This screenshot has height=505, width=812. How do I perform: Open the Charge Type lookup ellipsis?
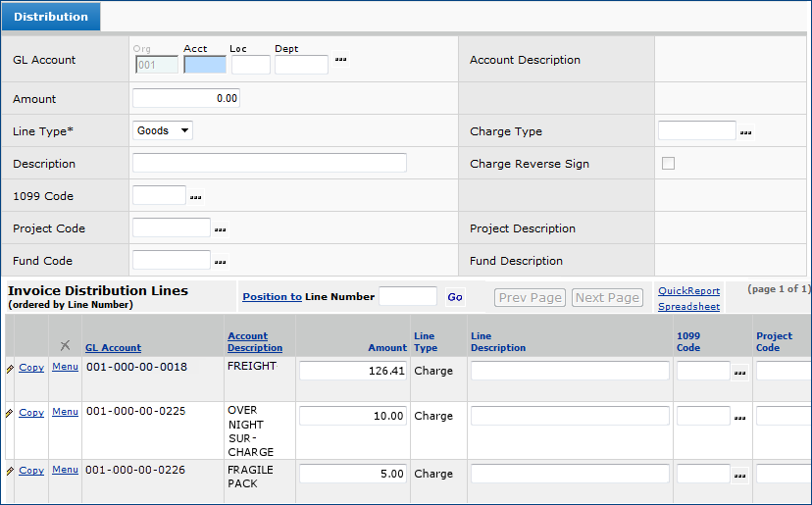point(746,131)
